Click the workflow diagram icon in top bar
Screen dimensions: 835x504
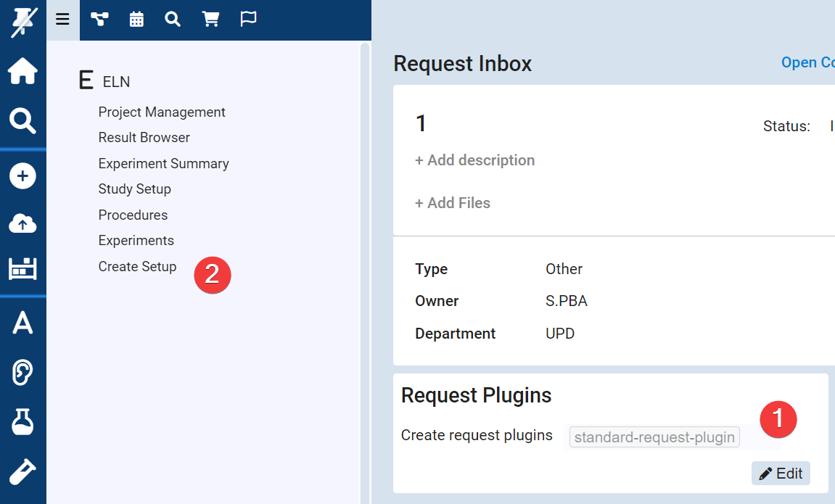pos(99,20)
